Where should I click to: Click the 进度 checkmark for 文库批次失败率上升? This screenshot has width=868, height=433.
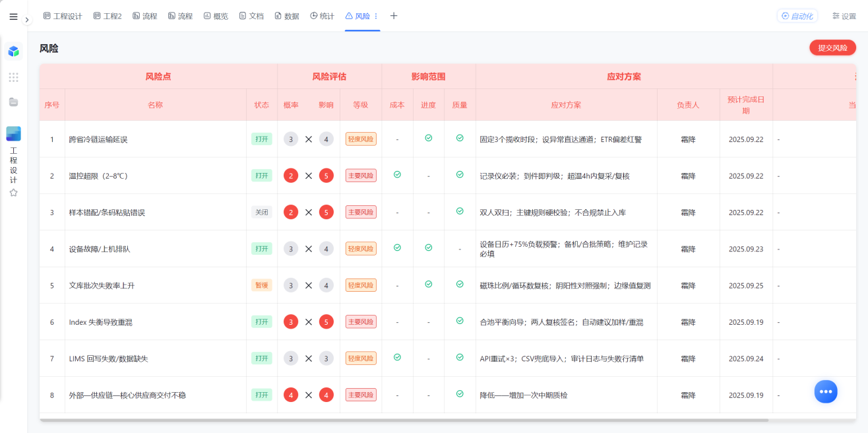click(x=429, y=284)
